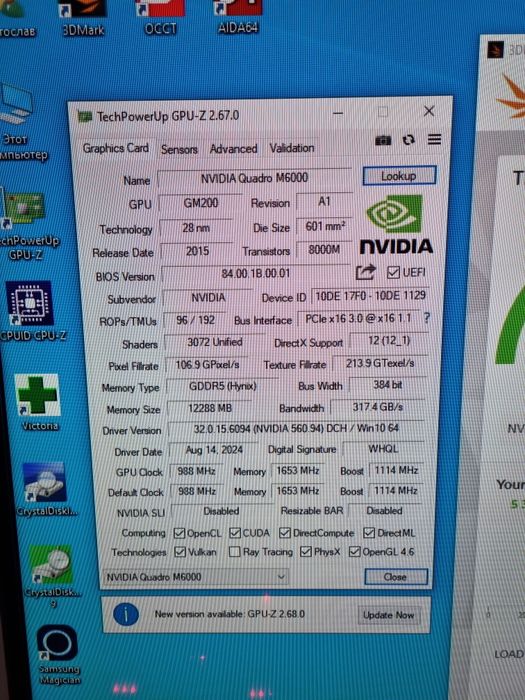The height and width of the screenshot is (700, 525).
Task: Open the Samsung Magician desktop shortcut
Action: [58, 654]
